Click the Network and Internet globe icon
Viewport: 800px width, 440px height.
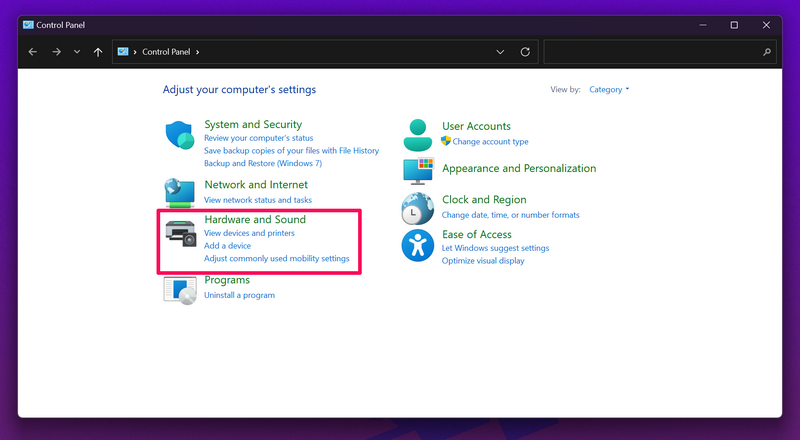(x=179, y=192)
